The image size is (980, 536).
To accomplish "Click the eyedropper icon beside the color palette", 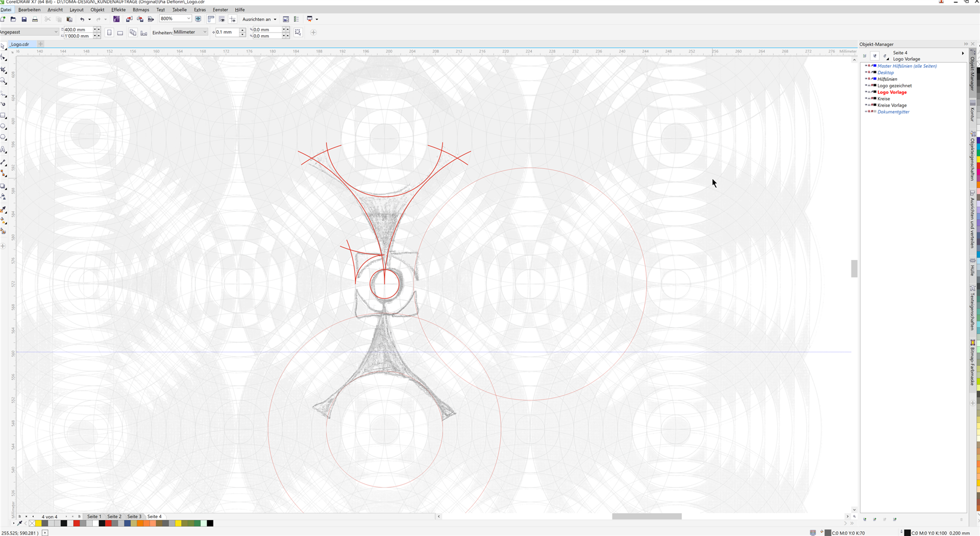I will 20,523.
